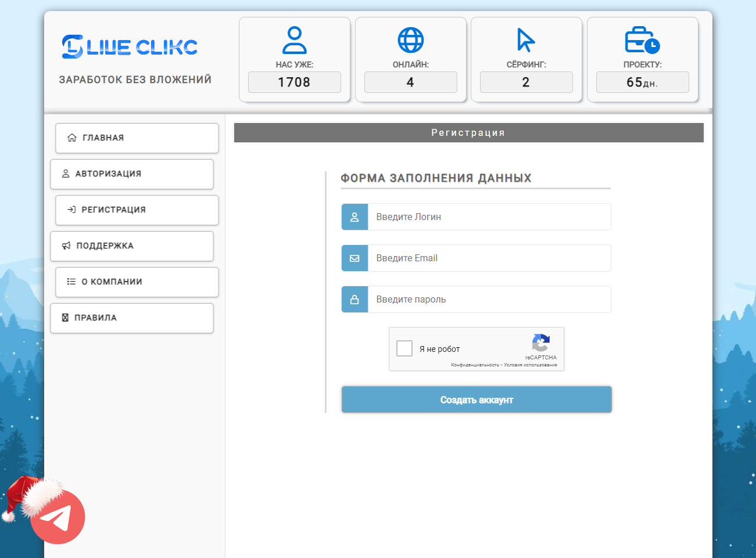Open the ПРАВИЛА menu item

pyautogui.click(x=132, y=318)
